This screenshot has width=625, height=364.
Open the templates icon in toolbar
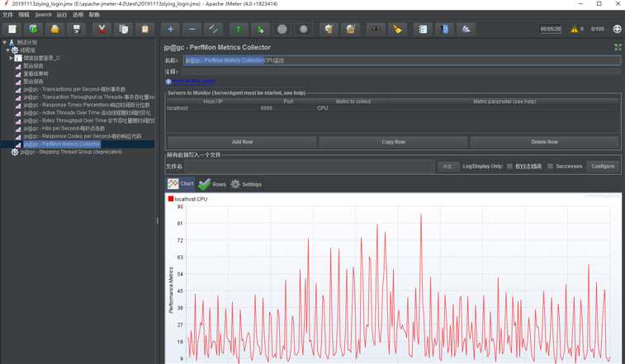pos(33,29)
